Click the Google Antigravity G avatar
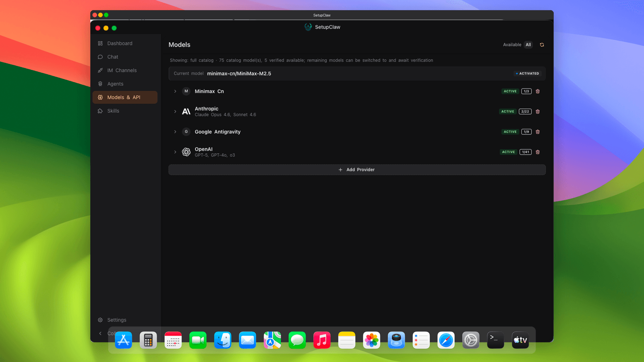 click(186, 132)
